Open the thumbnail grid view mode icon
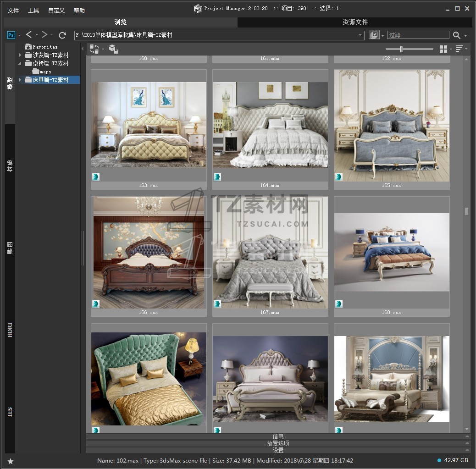The width and height of the screenshot is (476, 469). pyautogui.click(x=443, y=49)
